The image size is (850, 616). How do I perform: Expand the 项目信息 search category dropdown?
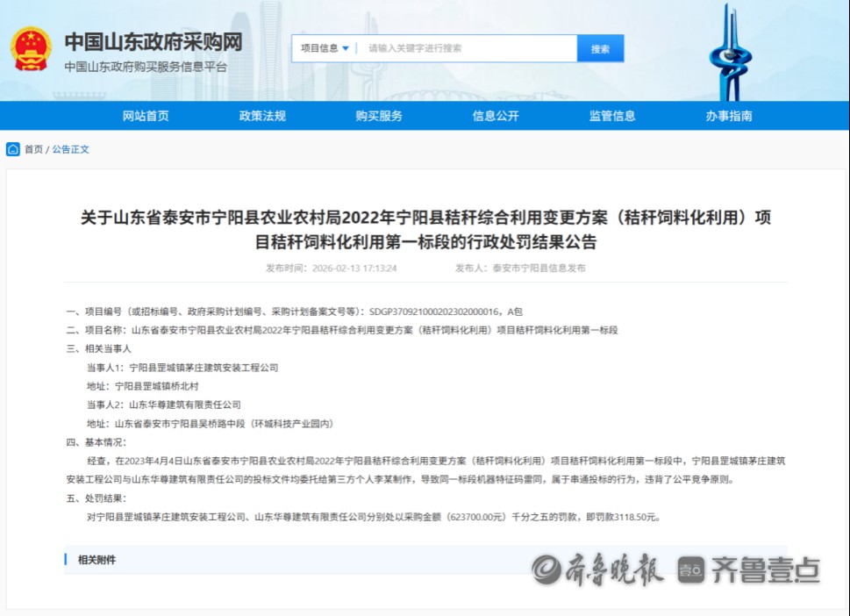325,49
